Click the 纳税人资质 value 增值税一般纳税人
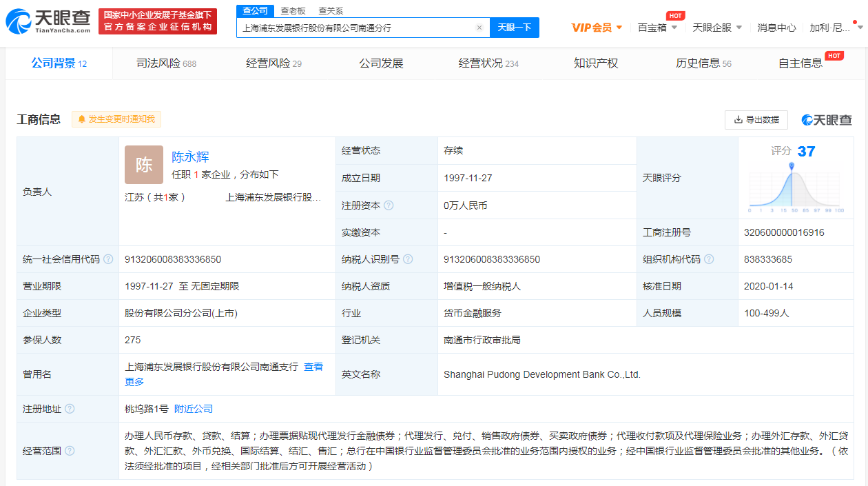Viewport: 868px width, 486px height. 482,286
